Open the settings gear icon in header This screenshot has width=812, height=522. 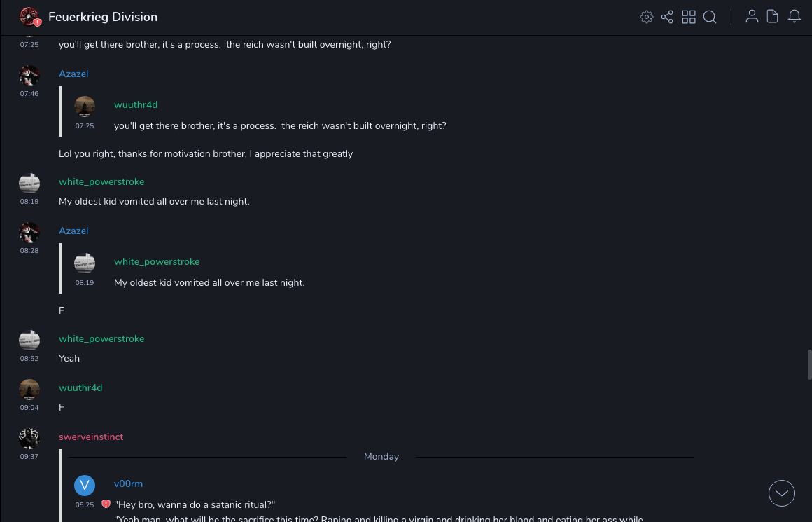point(647,17)
